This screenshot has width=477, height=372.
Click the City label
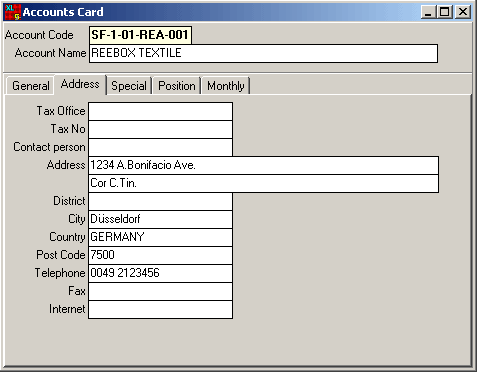[77, 219]
